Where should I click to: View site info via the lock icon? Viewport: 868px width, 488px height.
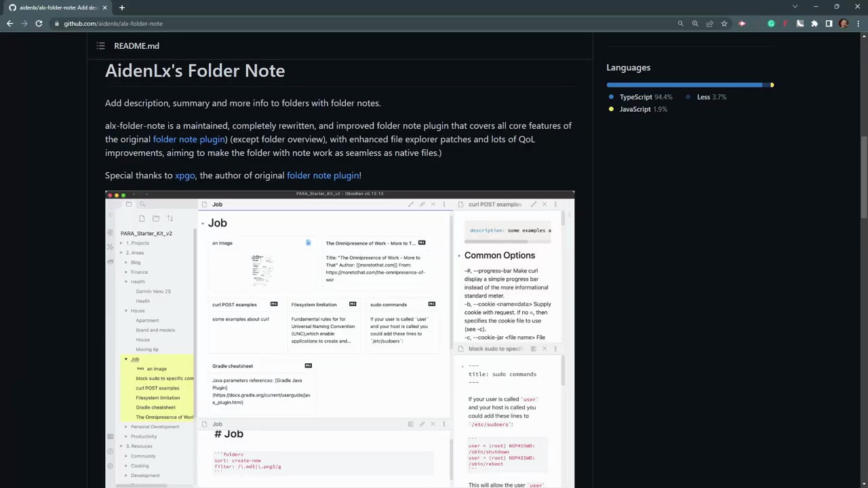point(57,24)
